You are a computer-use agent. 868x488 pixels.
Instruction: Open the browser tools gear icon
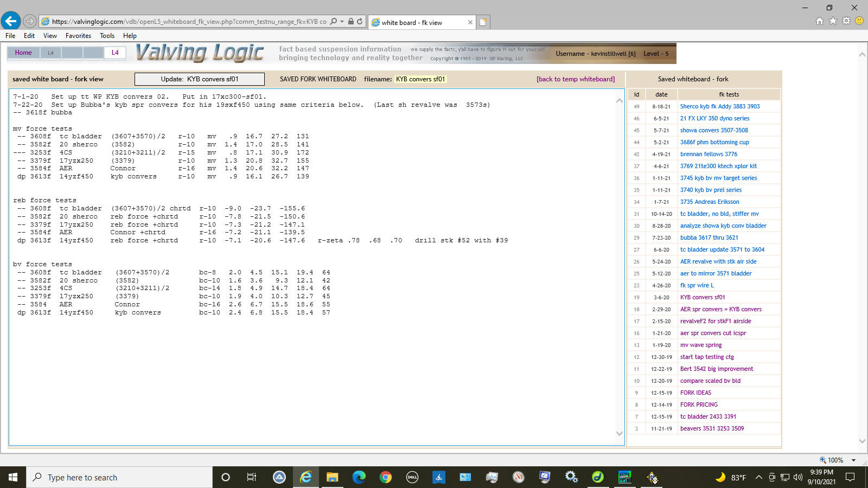(x=846, y=21)
